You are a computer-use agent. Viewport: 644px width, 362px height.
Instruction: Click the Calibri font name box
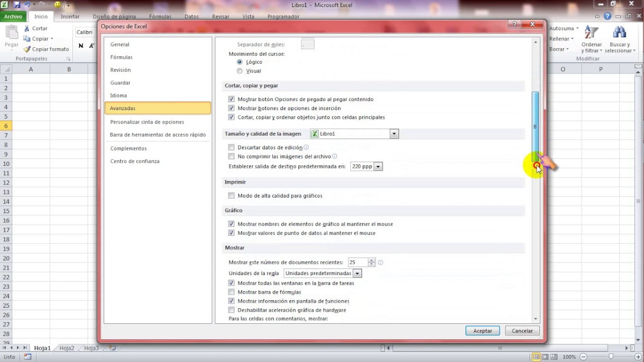86,32
